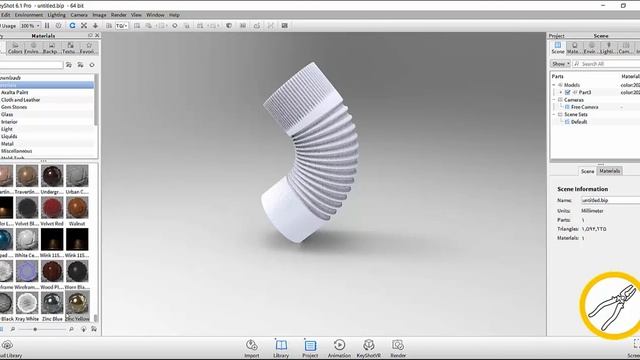Click the Search All input field

point(607,64)
